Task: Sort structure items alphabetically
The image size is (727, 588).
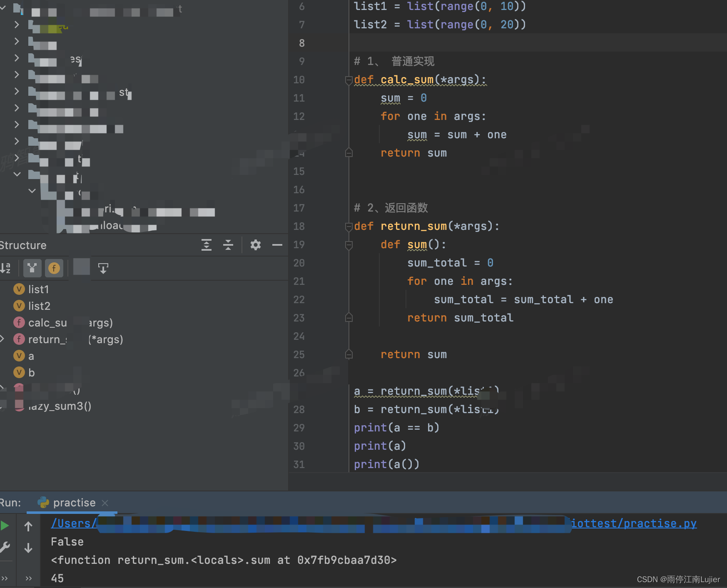Action: pyautogui.click(x=5, y=268)
